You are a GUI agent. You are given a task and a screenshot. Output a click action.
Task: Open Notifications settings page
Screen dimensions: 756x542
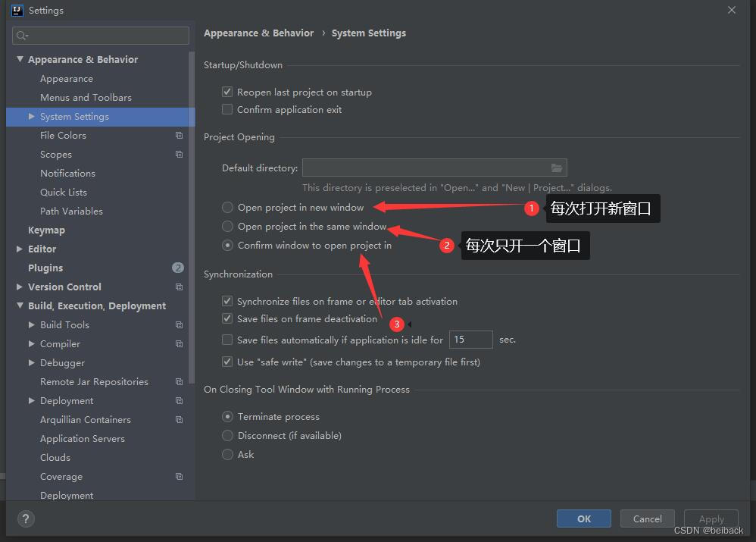(x=67, y=174)
